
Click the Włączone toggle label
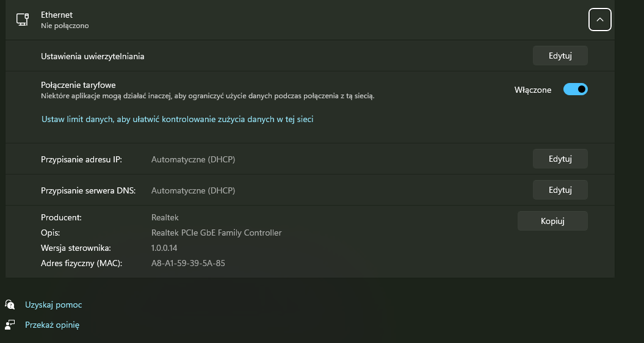(532, 90)
